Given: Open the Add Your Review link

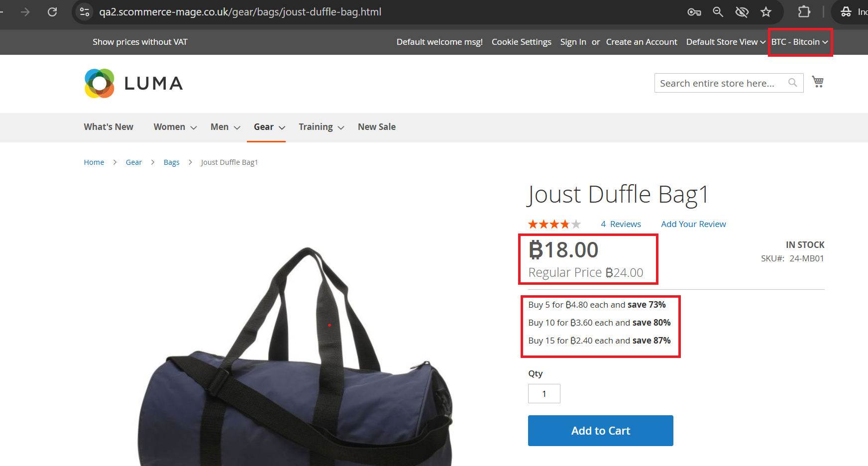Looking at the screenshot, I should 693,224.
